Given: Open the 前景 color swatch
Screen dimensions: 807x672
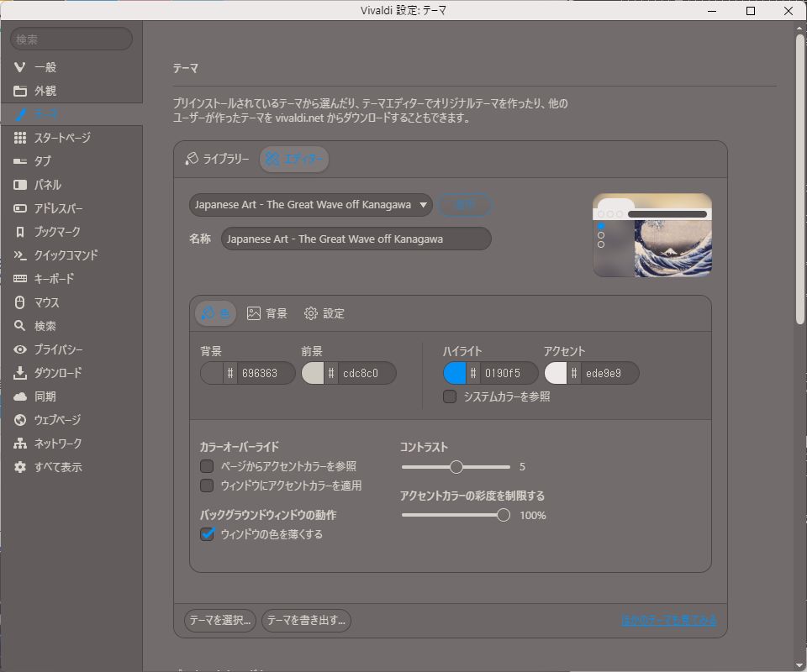Looking at the screenshot, I should pos(313,373).
